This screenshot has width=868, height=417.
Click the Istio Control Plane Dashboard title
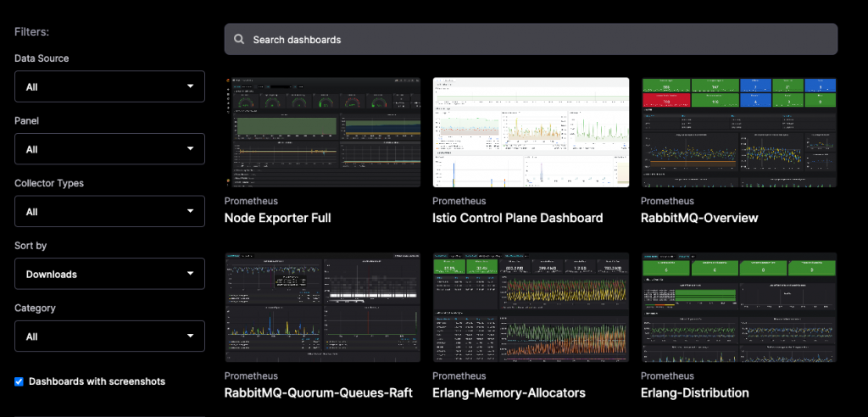coord(518,218)
